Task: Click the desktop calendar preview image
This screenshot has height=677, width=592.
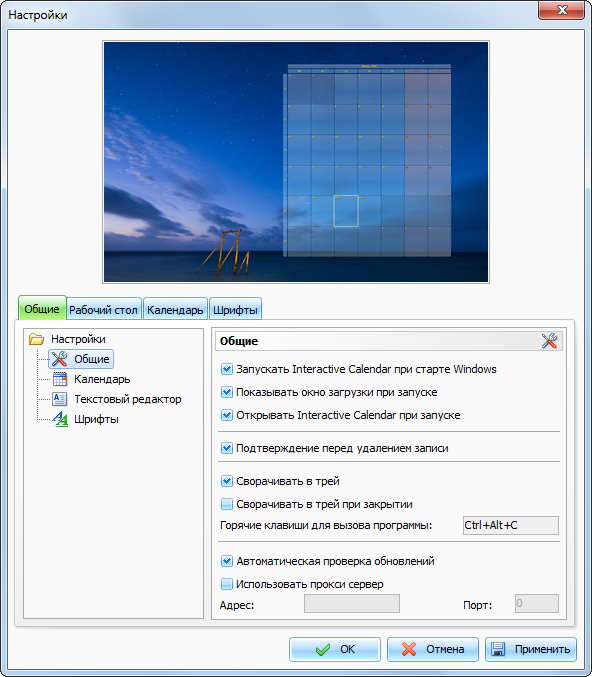Action: tap(296, 162)
